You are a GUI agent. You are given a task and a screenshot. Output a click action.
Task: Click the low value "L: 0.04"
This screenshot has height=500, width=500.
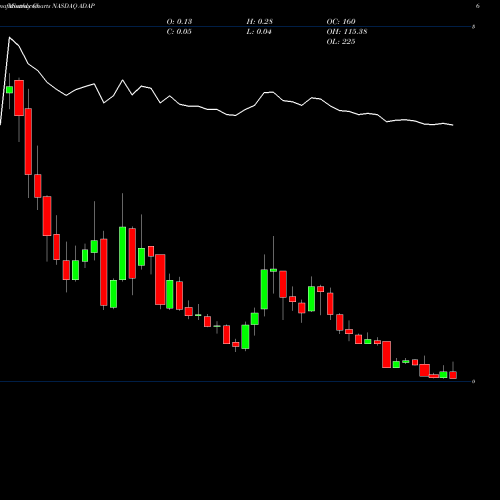pos(259,31)
